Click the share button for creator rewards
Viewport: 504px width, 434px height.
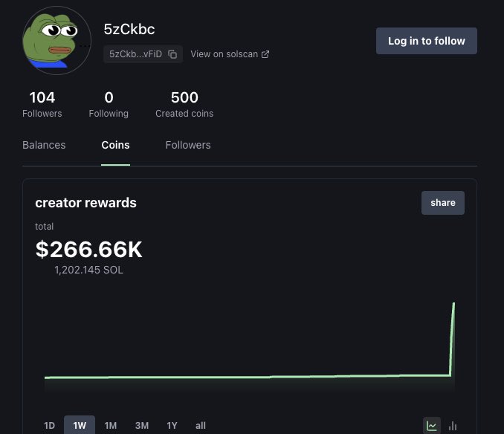click(x=443, y=203)
